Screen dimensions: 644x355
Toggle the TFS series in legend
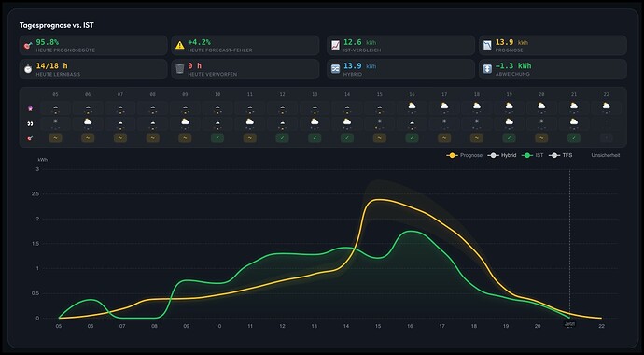(x=560, y=155)
